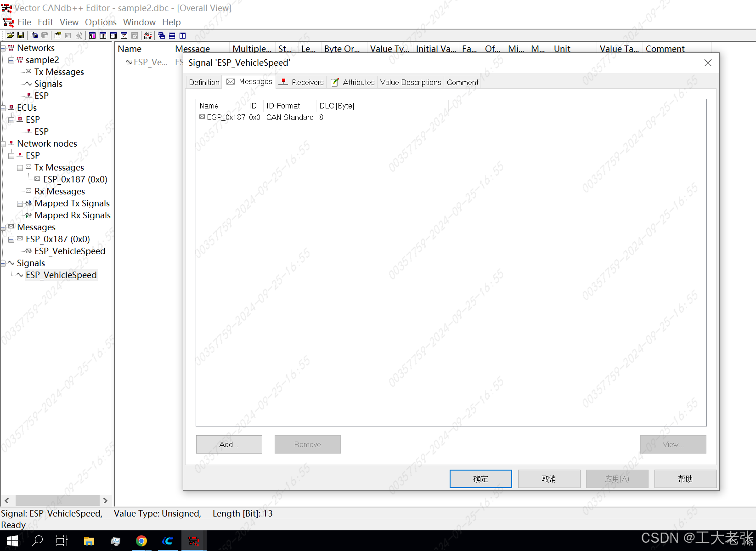Collapse the Networks tree node
Viewport: 756px width, 551px height.
pos(3,48)
